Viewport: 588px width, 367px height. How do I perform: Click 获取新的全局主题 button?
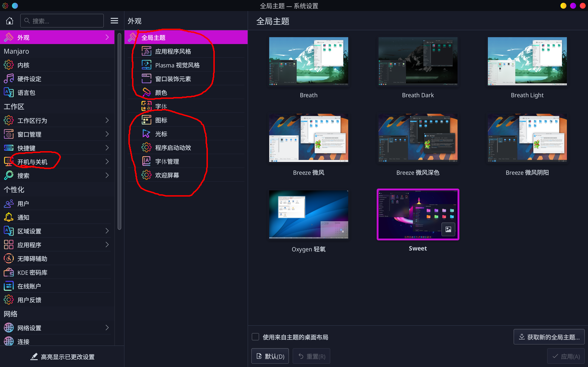click(x=549, y=337)
